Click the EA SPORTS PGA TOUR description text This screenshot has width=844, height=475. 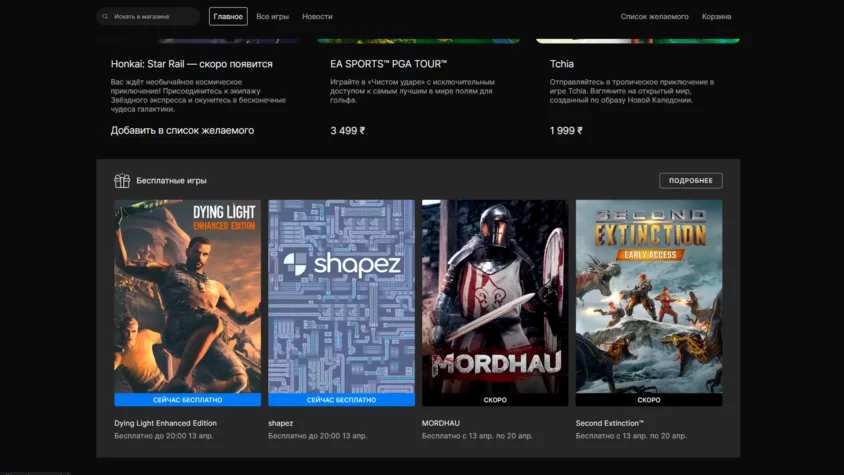coord(412,91)
